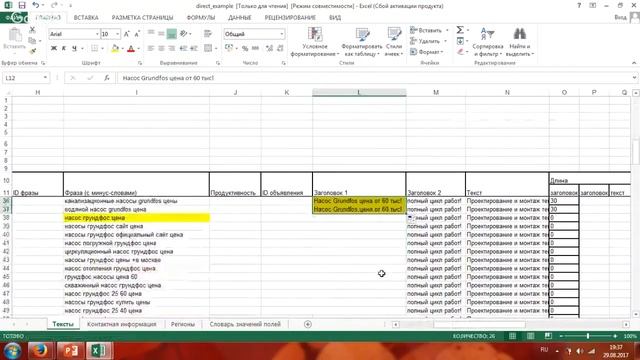This screenshot has height=360, width=640.
Task: Click the large Paste clipboard icon
Action: coord(15,35)
